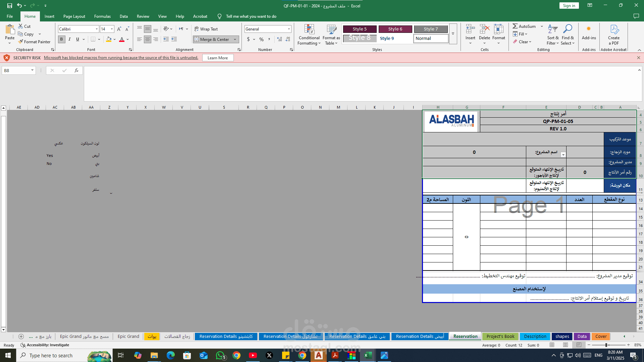Click the Format cells icon
Image resolution: width=644 pixels, height=362 pixels.
point(499,29)
